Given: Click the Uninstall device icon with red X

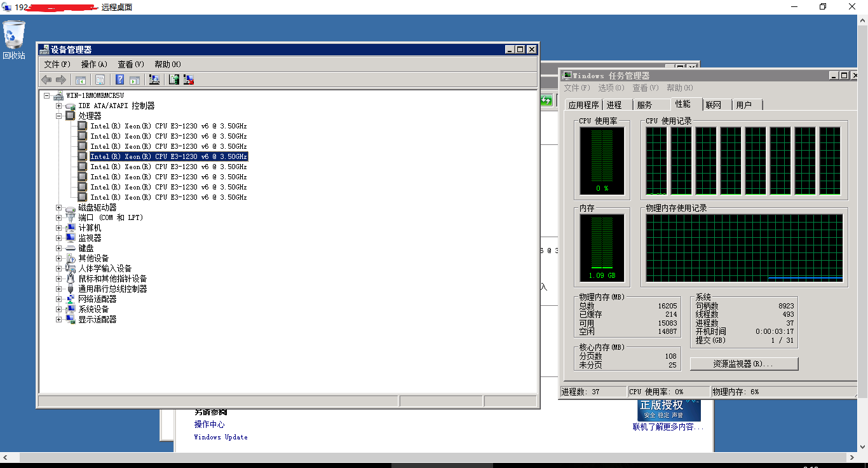Looking at the screenshot, I should 189,79.
